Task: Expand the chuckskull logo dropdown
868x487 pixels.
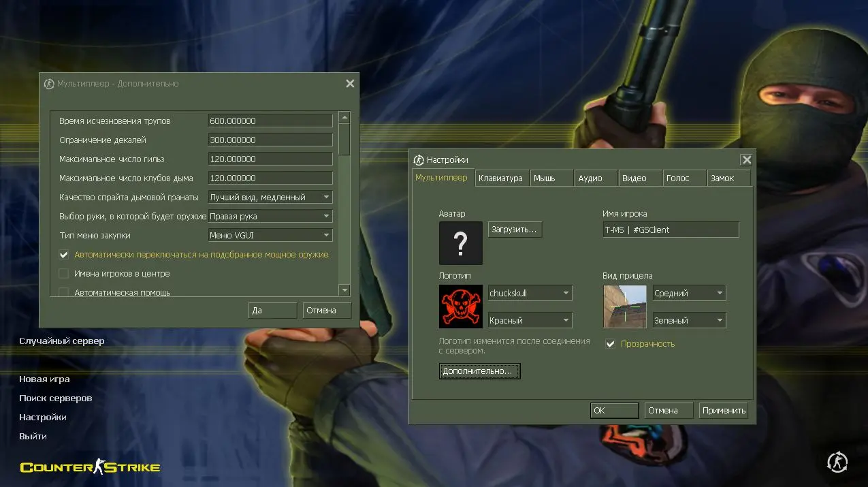Action: 530,294
